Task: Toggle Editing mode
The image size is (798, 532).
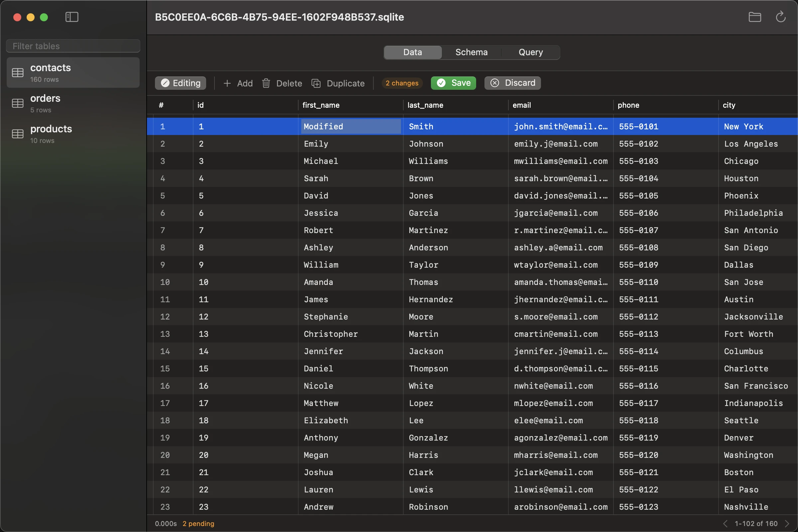Action: tap(180, 83)
